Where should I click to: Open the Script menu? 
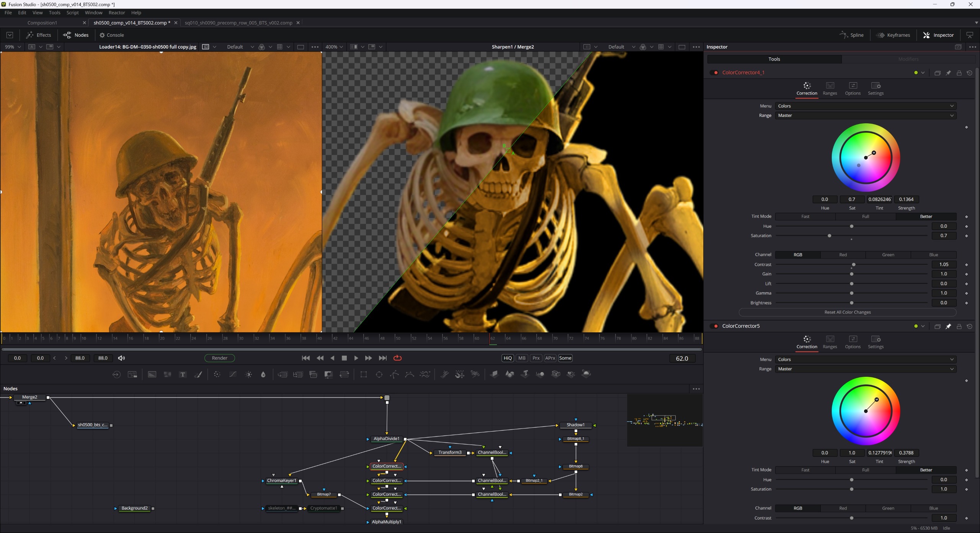72,13
